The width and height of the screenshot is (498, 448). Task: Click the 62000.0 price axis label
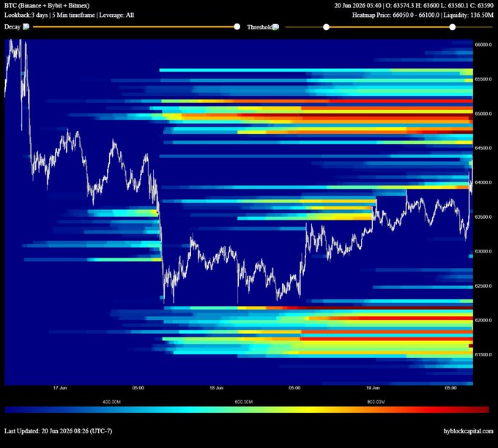[483, 320]
